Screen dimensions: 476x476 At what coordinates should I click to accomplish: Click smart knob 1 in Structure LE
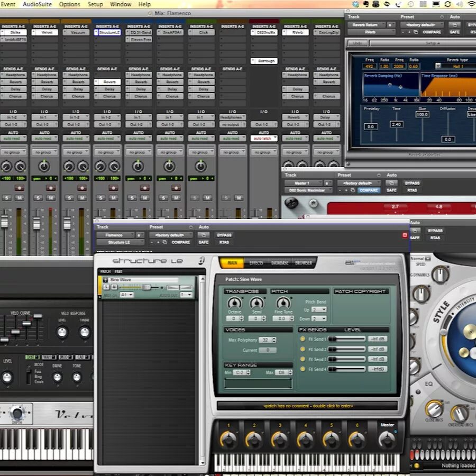228,439
